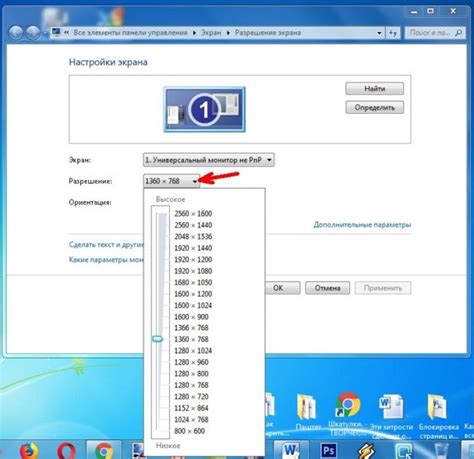Select 1920 × 1080 resolution
The width and height of the screenshot is (474, 459).
pyautogui.click(x=193, y=271)
